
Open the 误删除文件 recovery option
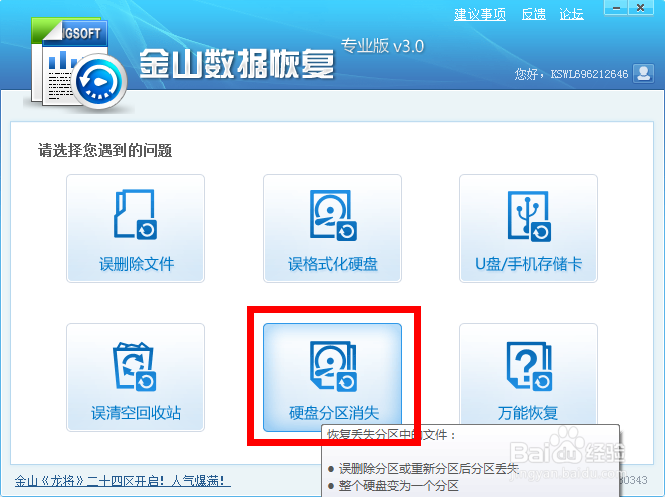pyautogui.click(x=135, y=228)
